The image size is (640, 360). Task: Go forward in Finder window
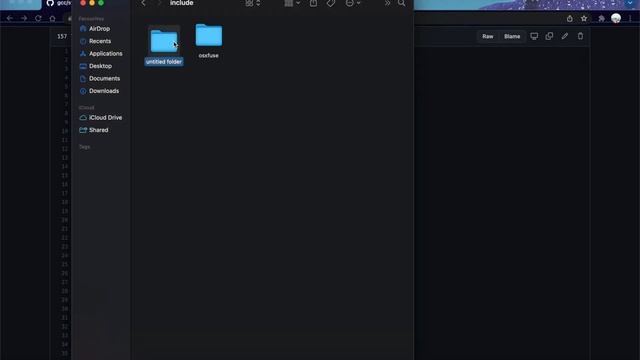(159, 3)
